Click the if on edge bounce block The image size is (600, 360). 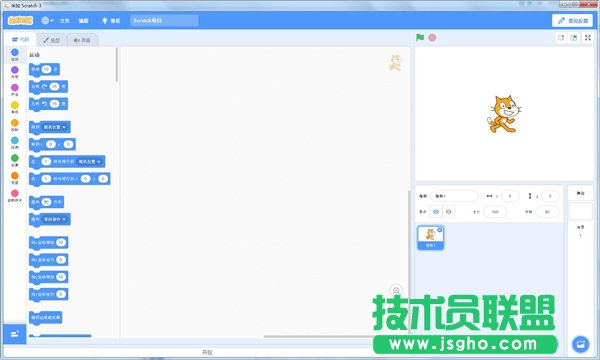click(x=45, y=318)
